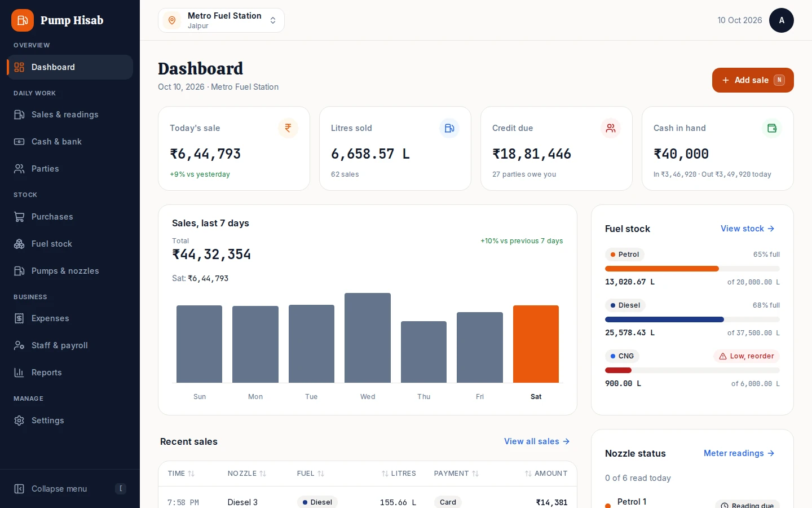Sort recent sales by AMOUNT column
The height and width of the screenshot is (508, 812).
coord(546,474)
